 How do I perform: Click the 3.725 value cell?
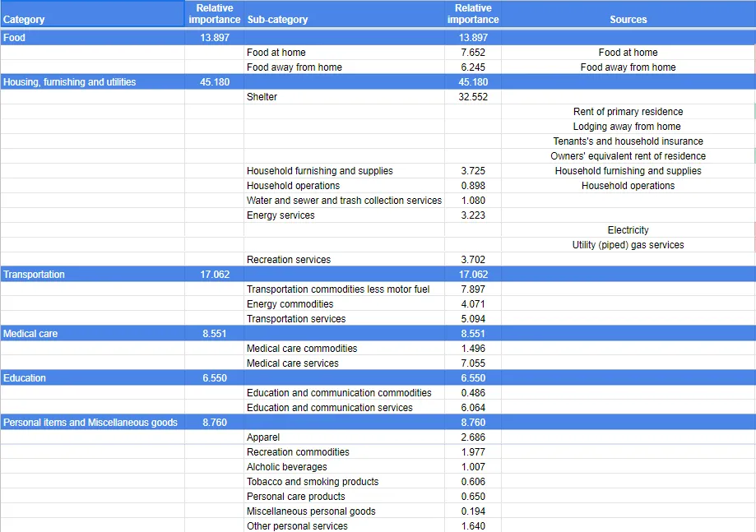tap(473, 171)
